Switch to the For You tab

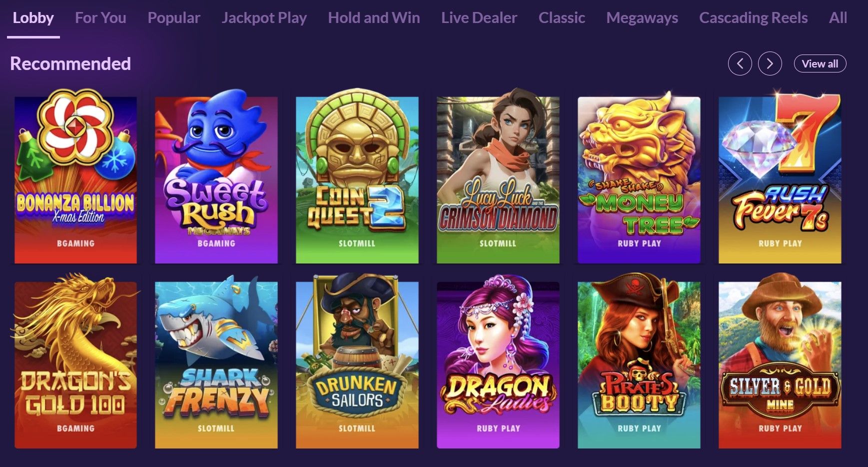[x=100, y=18]
